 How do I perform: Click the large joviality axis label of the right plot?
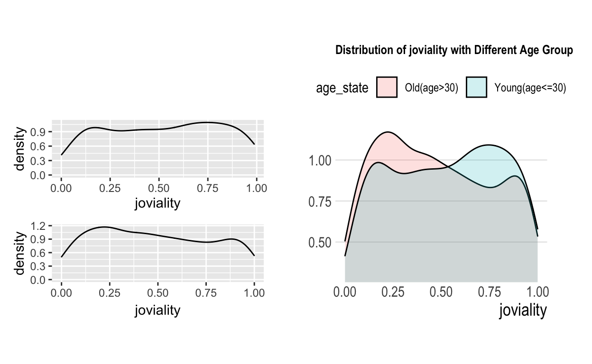523,310
